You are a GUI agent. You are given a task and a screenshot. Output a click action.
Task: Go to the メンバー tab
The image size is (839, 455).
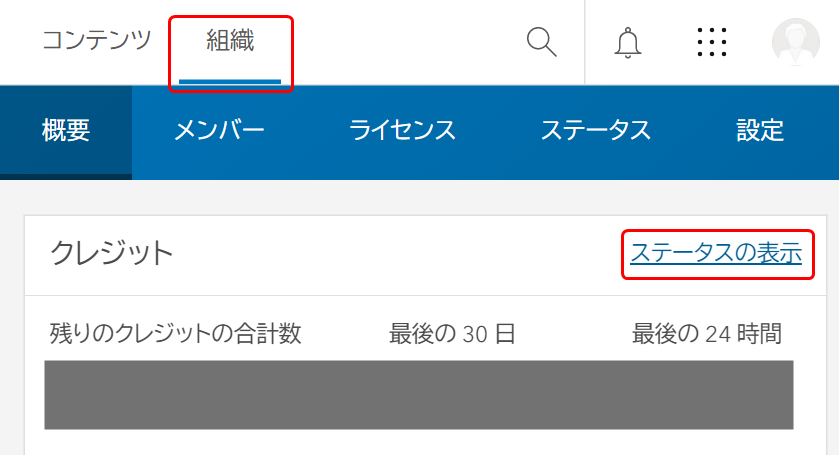point(219,131)
